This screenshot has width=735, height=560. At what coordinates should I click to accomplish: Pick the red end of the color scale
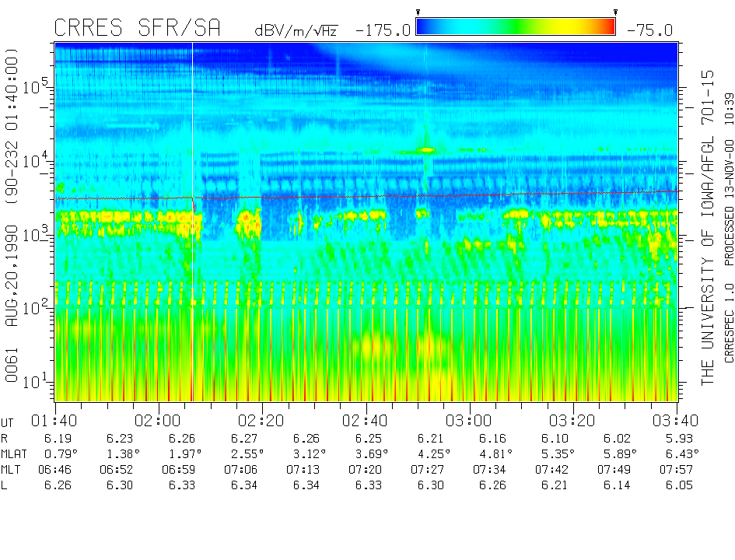609,27
